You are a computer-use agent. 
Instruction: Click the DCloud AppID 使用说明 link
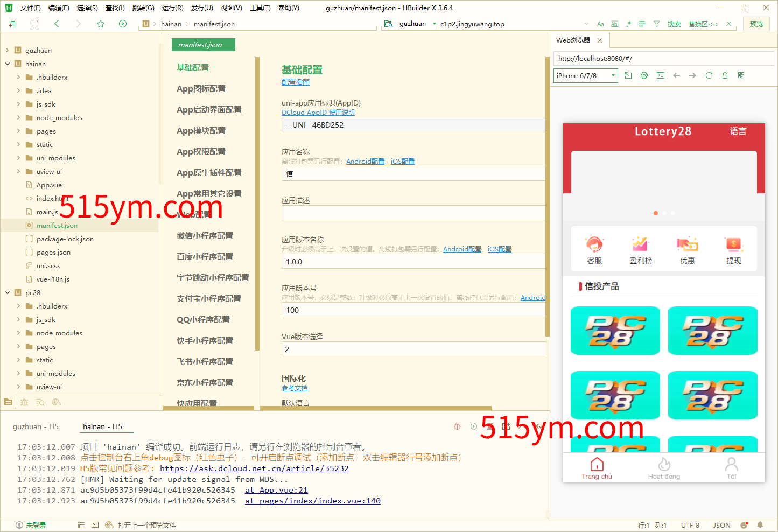tap(318, 112)
